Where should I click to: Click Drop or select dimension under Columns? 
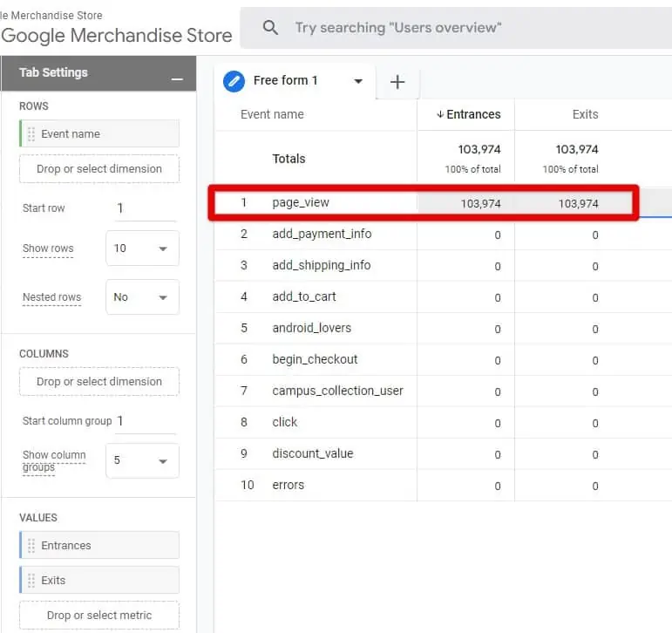99,382
